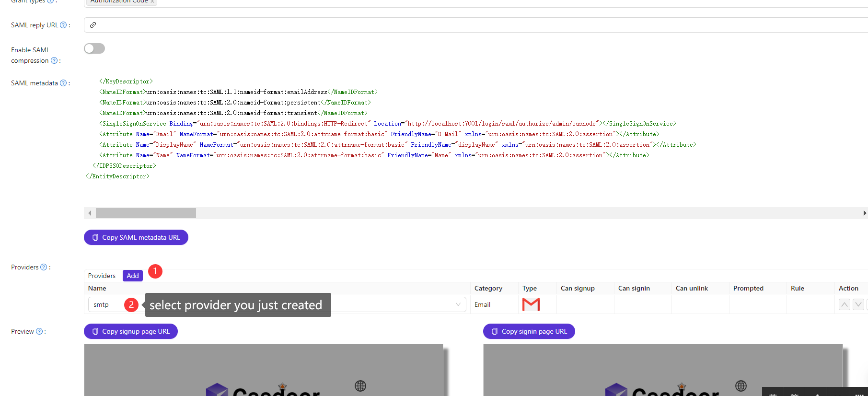This screenshot has width=868, height=396.
Task: Open the smtp provider name dropdown
Action: tap(458, 304)
